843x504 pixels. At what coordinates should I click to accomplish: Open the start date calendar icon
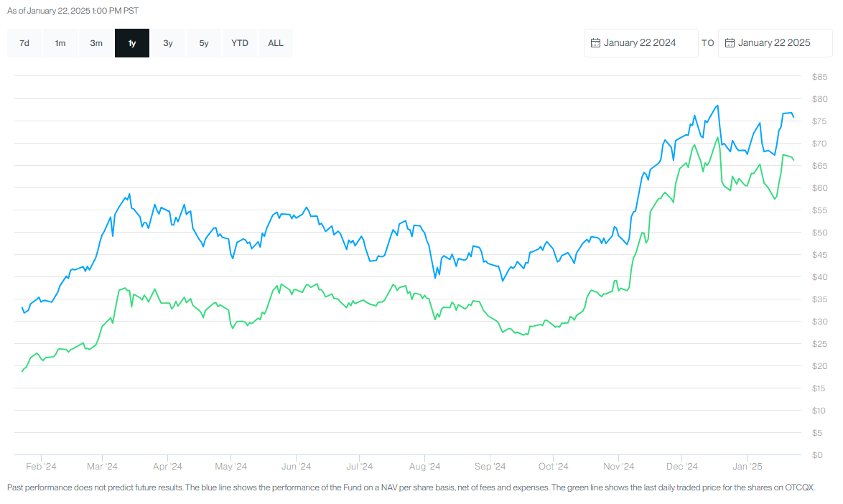[595, 42]
